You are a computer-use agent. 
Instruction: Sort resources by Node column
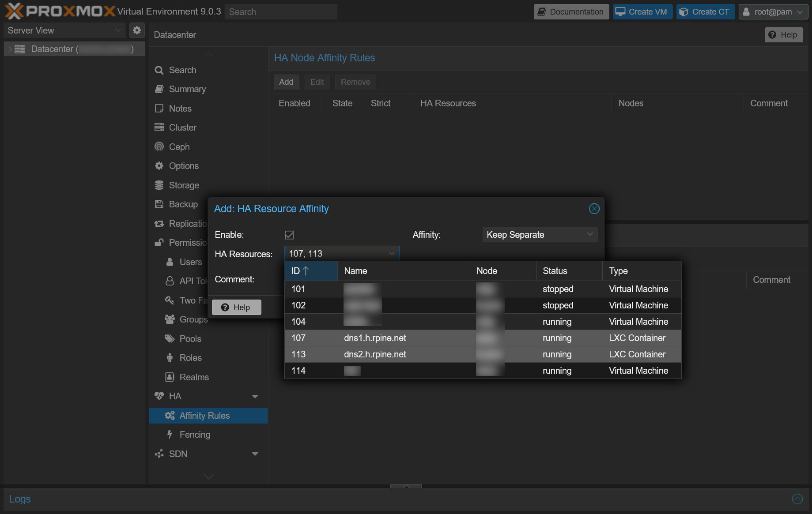point(503,271)
